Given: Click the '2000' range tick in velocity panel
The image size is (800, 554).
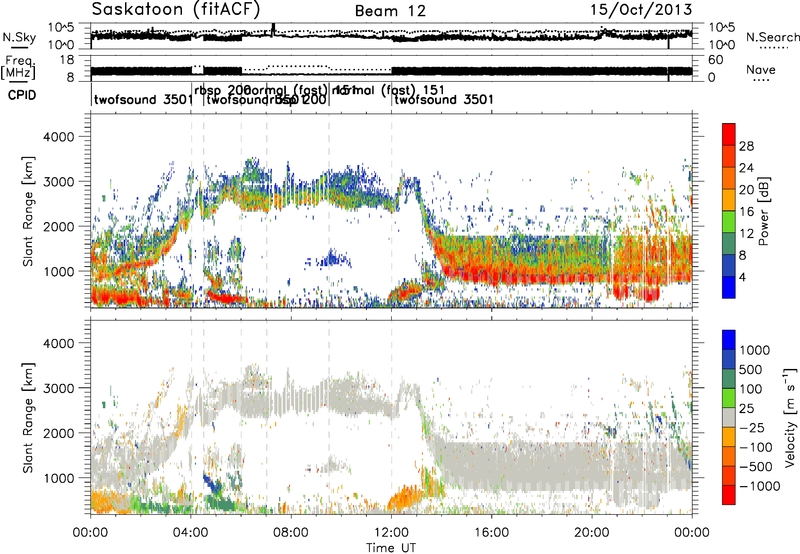Looking at the screenshot, I should pos(58,433).
